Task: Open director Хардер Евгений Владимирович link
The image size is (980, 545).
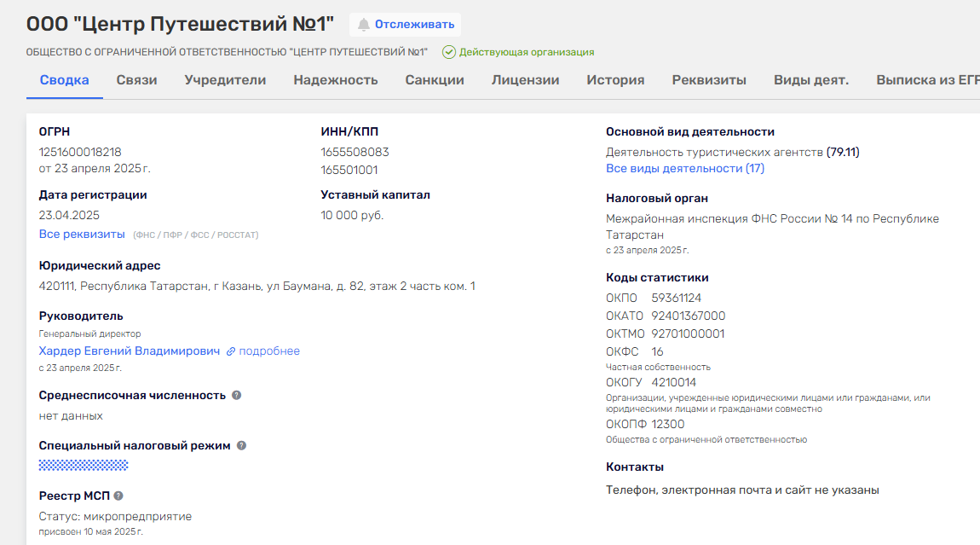Action: point(130,351)
